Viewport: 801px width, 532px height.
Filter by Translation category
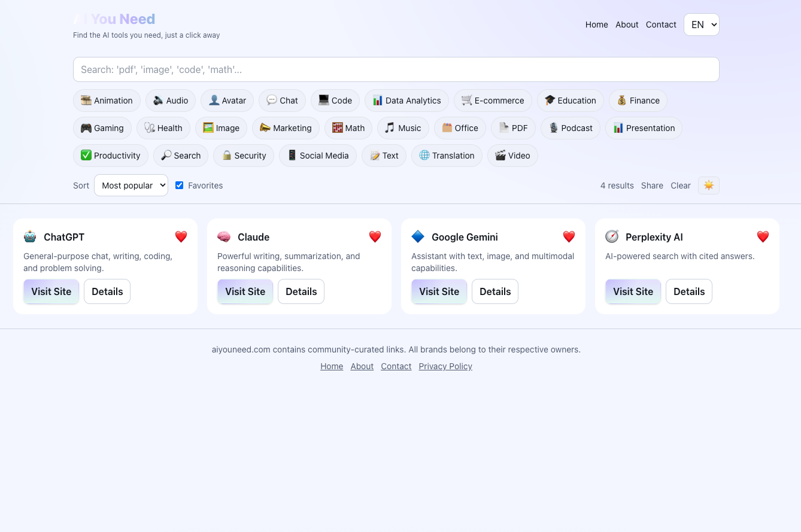447,156
